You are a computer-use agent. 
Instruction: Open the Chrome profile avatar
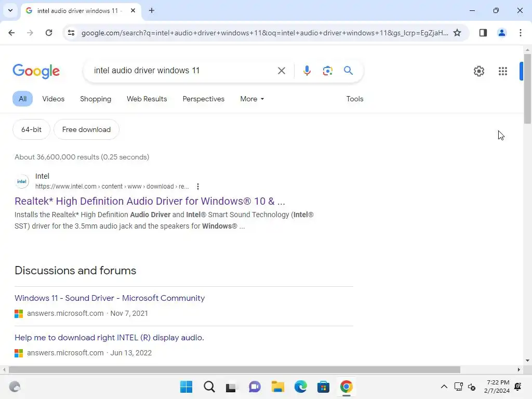click(x=501, y=33)
